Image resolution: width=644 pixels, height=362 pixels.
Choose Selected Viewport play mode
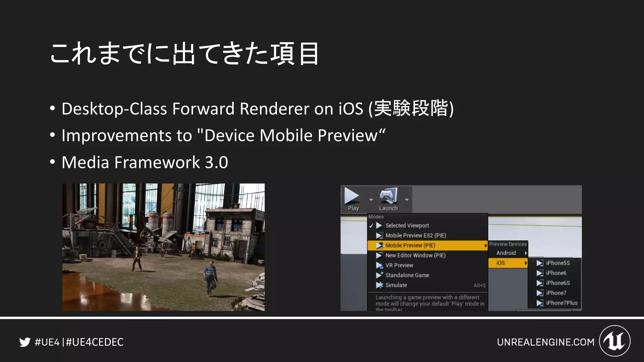pos(428,226)
